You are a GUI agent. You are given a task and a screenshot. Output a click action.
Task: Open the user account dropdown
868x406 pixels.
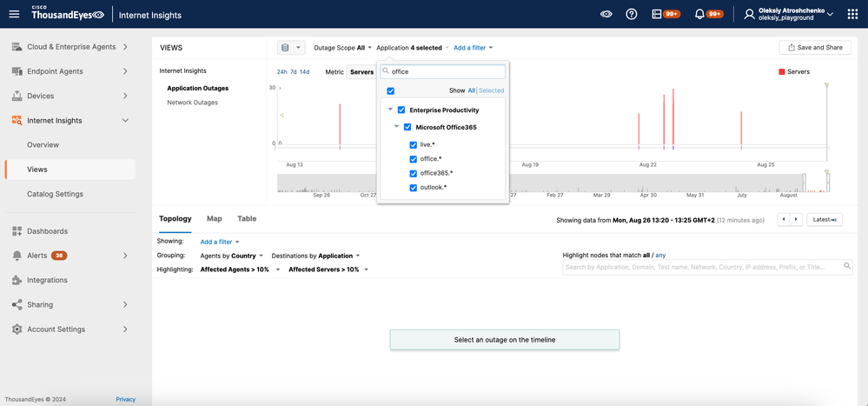pyautogui.click(x=788, y=15)
